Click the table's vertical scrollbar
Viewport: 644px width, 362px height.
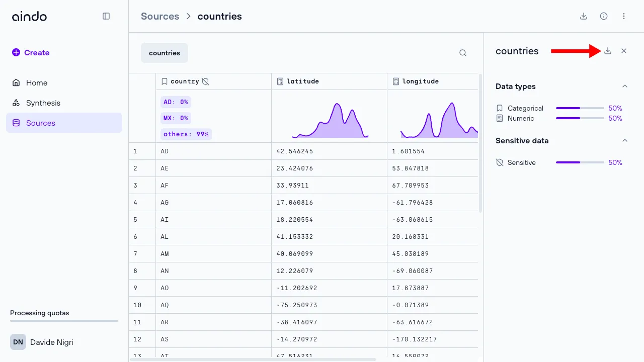click(480, 143)
